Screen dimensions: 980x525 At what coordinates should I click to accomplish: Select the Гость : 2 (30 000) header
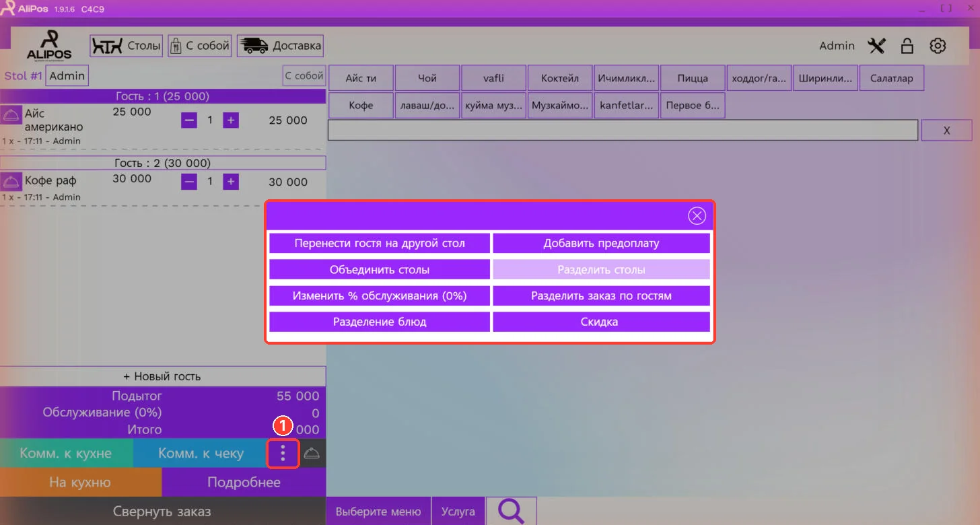click(x=162, y=163)
